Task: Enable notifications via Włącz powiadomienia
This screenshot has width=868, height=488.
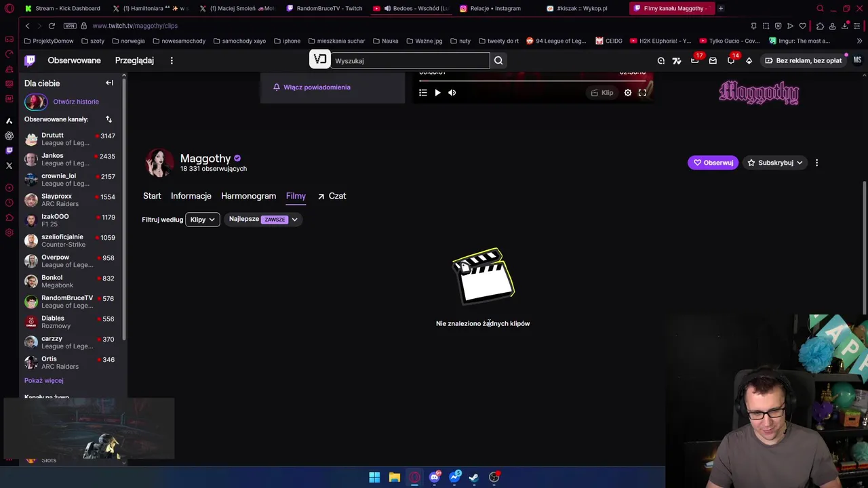Action: pos(311,87)
